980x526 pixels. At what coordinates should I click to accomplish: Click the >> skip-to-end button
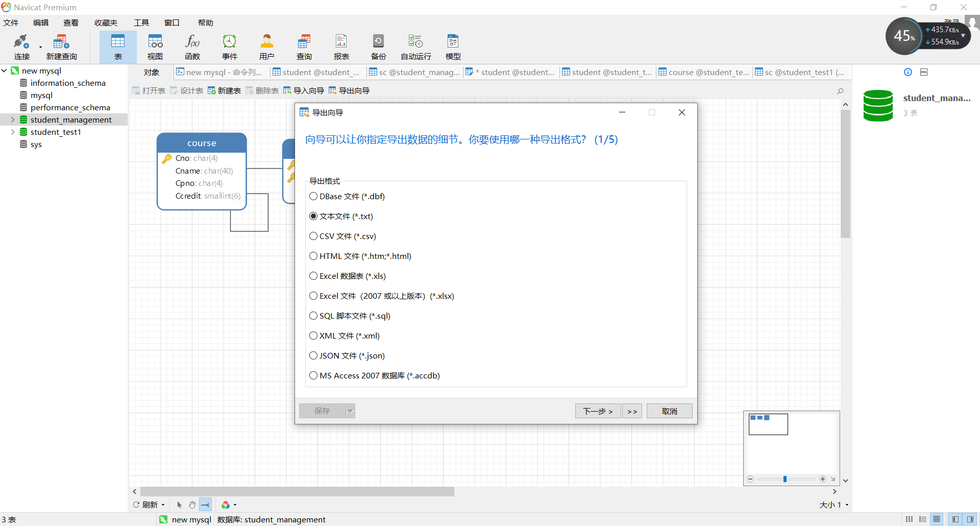[x=632, y=411]
